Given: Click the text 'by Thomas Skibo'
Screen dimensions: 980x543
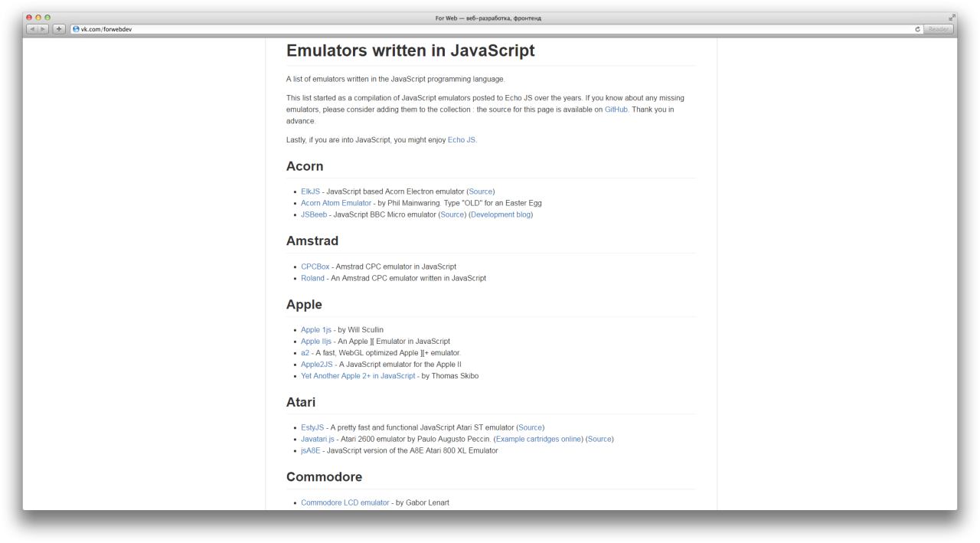Looking at the screenshot, I should click(450, 376).
